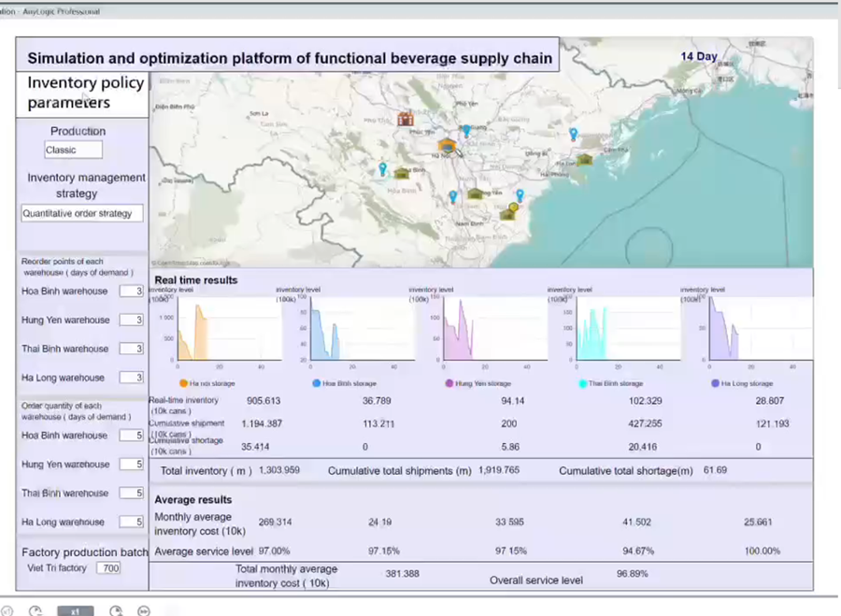Click the run at maximum speed icon
Viewport: 841px width, 616px height.
pyautogui.click(x=144, y=611)
